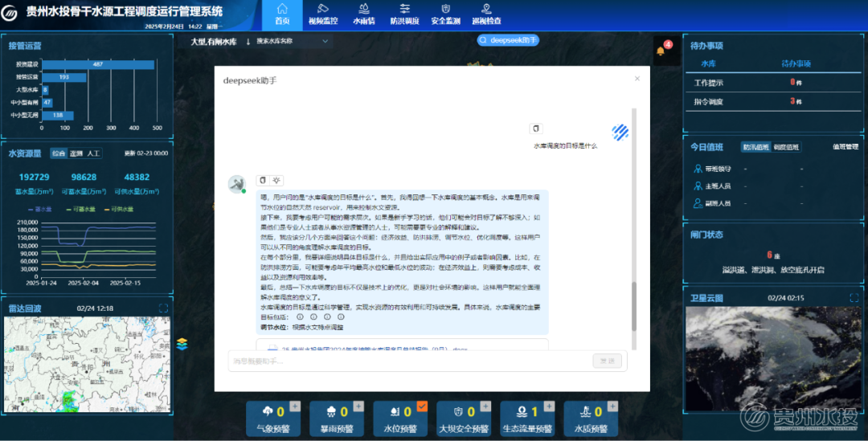The width and height of the screenshot is (868, 441).
Task: Switch 水资源量 to 人工 mode
Action: point(93,153)
